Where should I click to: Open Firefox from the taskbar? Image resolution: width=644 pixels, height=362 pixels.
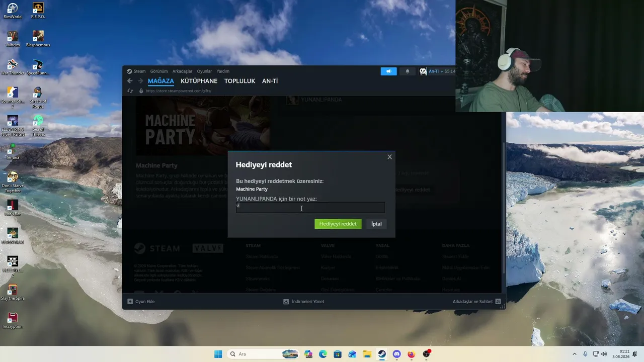coord(411,354)
